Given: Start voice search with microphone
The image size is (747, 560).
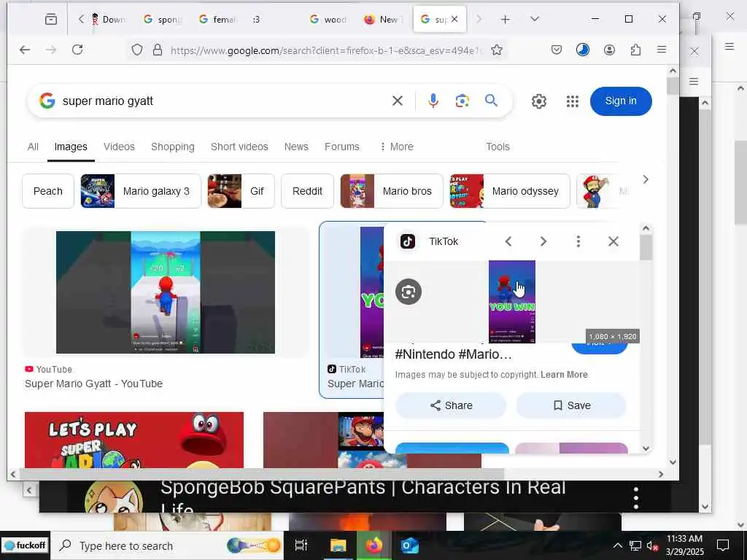Looking at the screenshot, I should coord(433,101).
